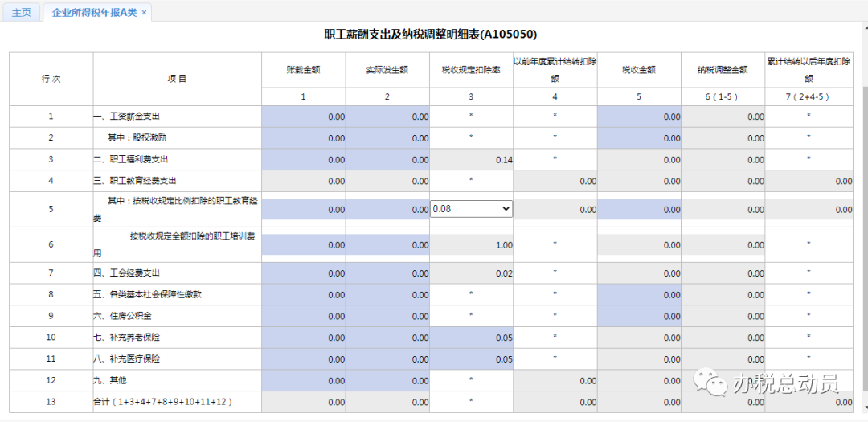Click the 税收金额 column header
This screenshot has width=868, height=422.
tap(639, 70)
